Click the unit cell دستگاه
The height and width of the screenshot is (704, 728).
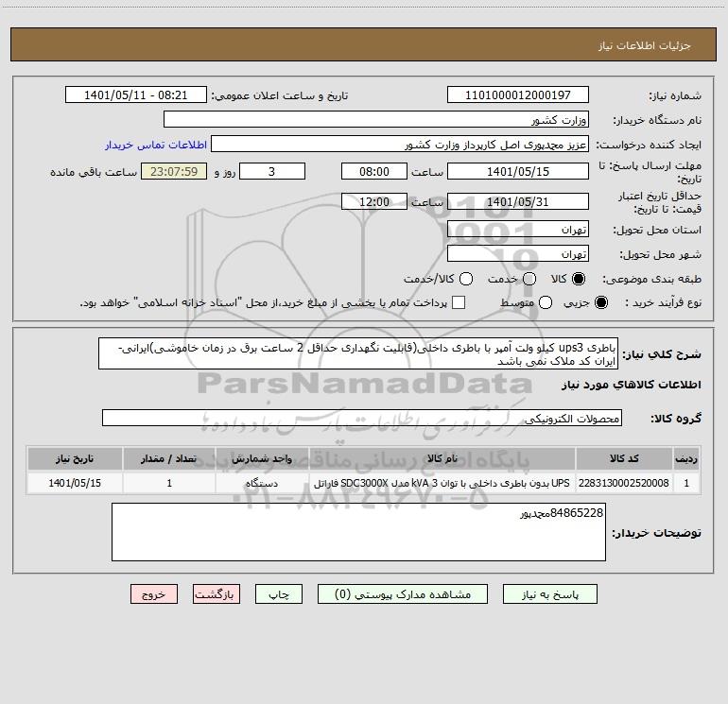(262, 483)
